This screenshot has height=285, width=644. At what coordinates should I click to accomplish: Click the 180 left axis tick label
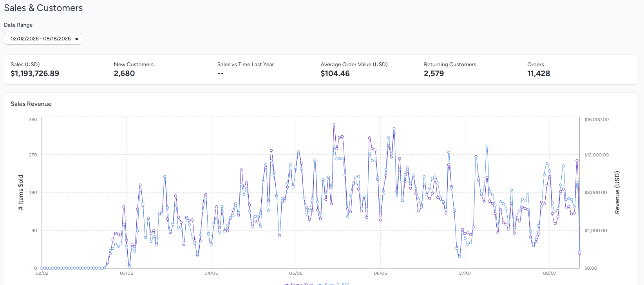(x=33, y=192)
